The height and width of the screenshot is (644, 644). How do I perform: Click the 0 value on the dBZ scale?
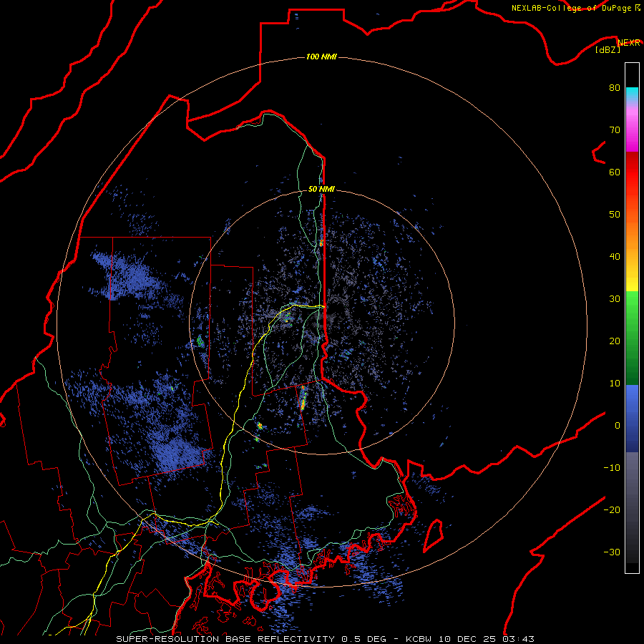[618, 426]
